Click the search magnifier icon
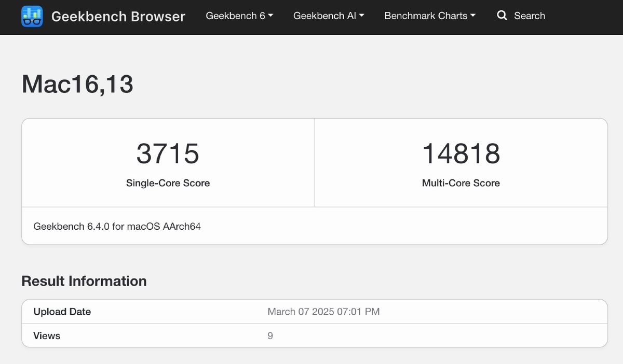The width and height of the screenshot is (623, 364). [502, 16]
